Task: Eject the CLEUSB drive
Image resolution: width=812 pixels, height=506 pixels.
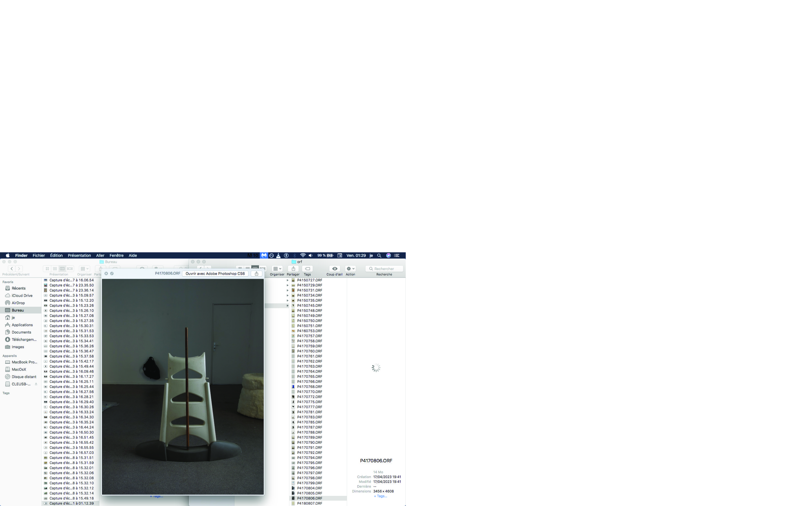Action: pos(36,384)
